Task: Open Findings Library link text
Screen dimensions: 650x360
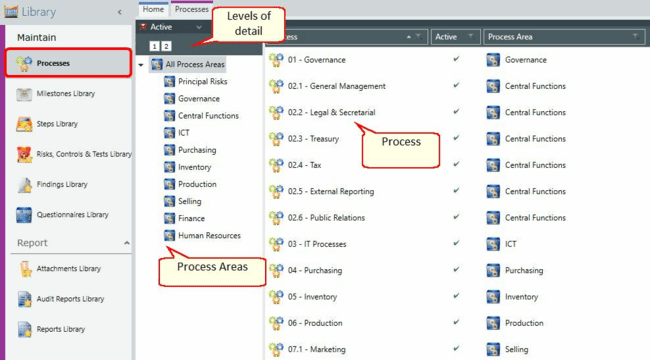Action: pyautogui.click(x=62, y=184)
